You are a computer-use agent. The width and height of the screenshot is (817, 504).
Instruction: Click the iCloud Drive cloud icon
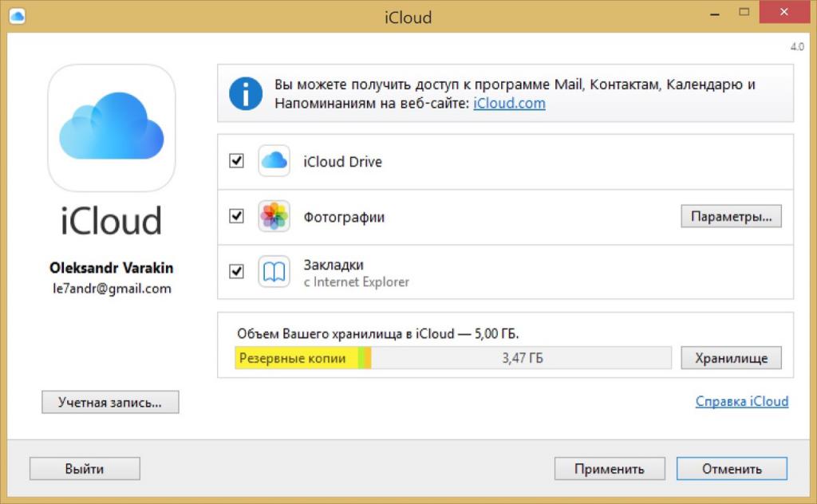[x=274, y=161]
